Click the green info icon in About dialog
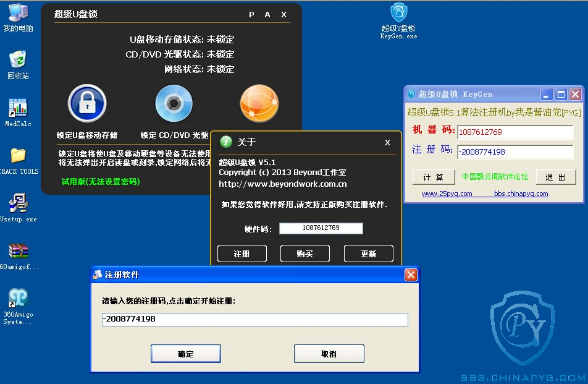 pos(226,142)
